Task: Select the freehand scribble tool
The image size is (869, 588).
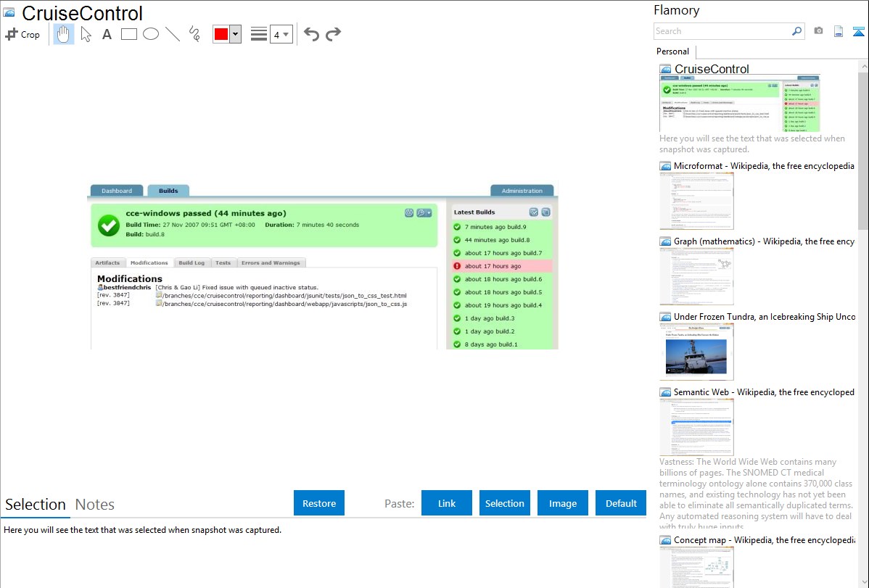Action: [194, 34]
